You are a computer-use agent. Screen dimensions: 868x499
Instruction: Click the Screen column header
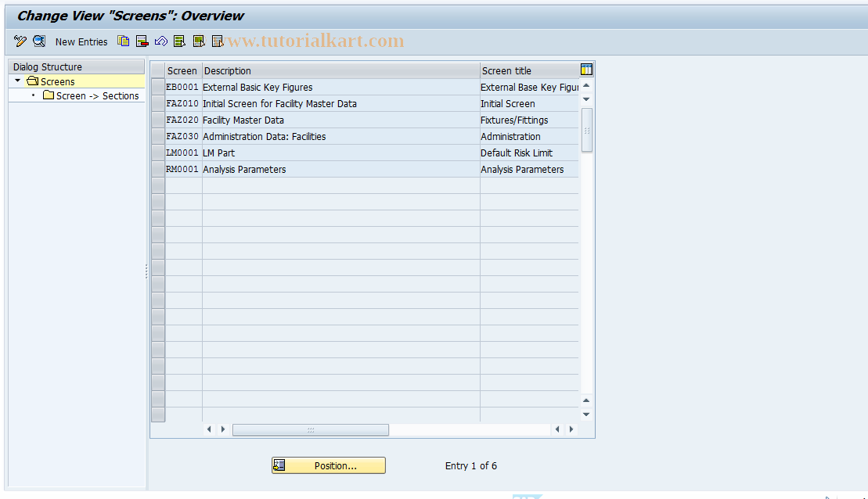183,71
